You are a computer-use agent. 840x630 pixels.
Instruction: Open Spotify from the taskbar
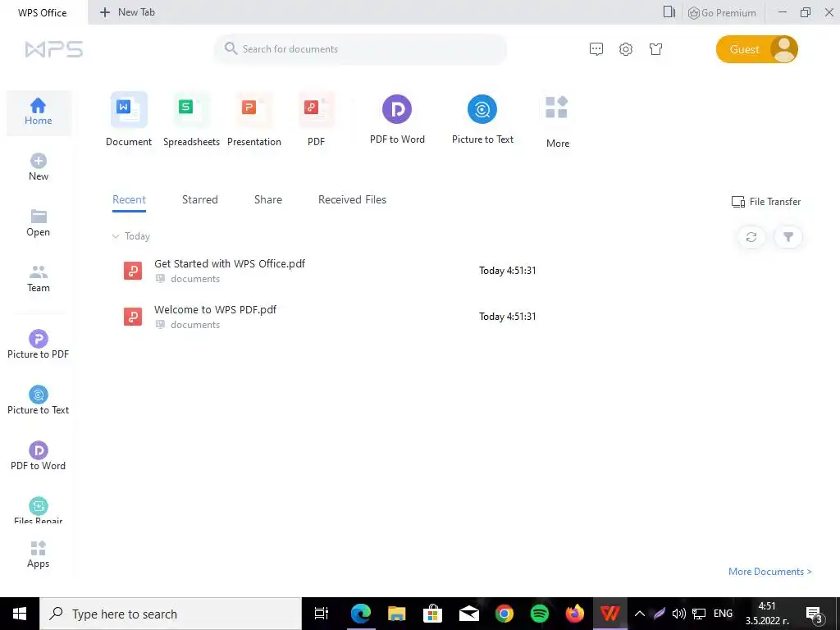pos(540,614)
